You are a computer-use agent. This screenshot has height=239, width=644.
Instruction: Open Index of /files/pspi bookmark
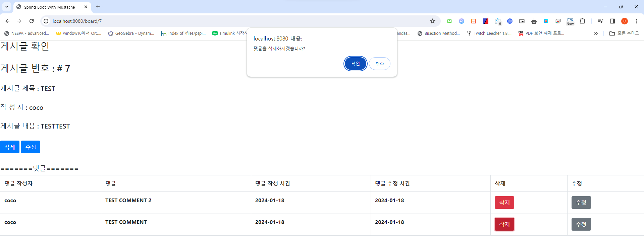pos(183,33)
